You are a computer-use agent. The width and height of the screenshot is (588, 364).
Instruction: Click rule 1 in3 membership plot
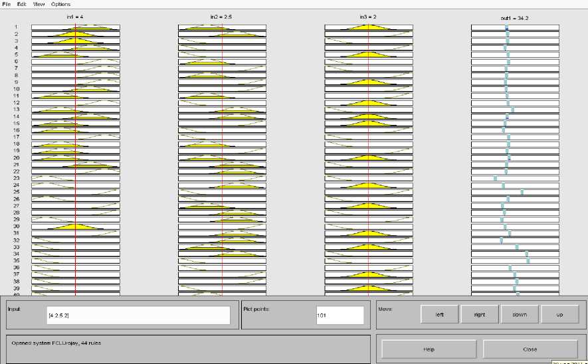(x=369, y=27)
